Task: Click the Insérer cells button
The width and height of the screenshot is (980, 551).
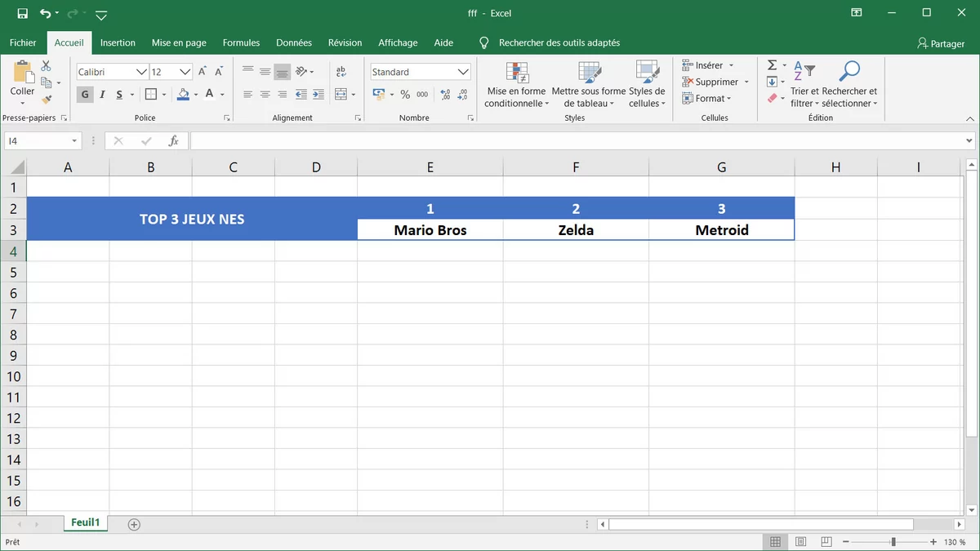Action: point(708,65)
